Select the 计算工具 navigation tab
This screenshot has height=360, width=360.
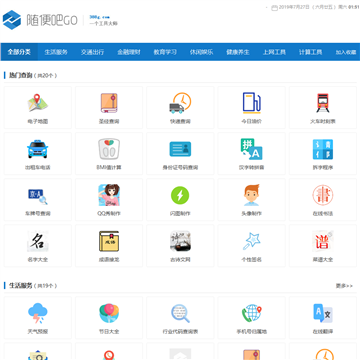click(x=310, y=52)
